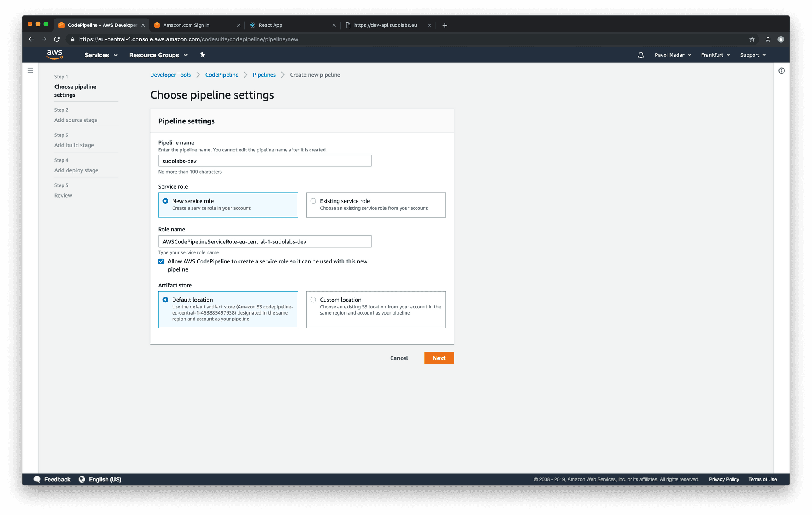Click the browser address bar URL
The image size is (812, 515).
pos(188,39)
